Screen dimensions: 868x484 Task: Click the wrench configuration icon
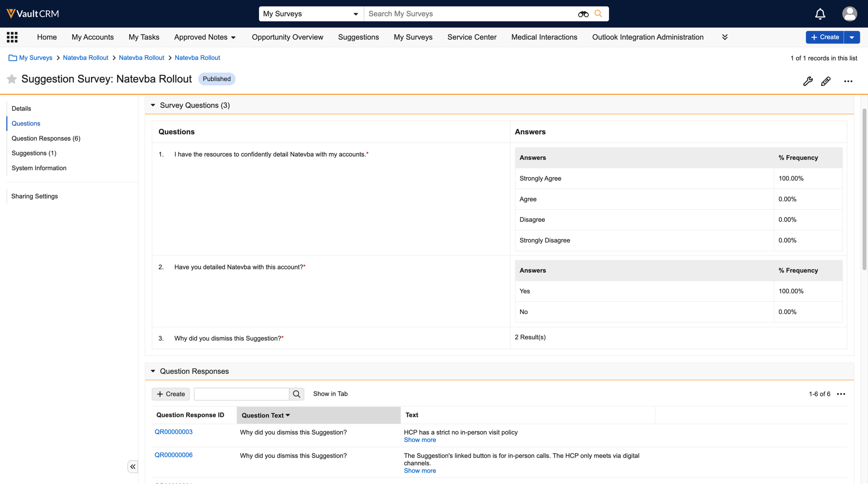click(x=808, y=81)
